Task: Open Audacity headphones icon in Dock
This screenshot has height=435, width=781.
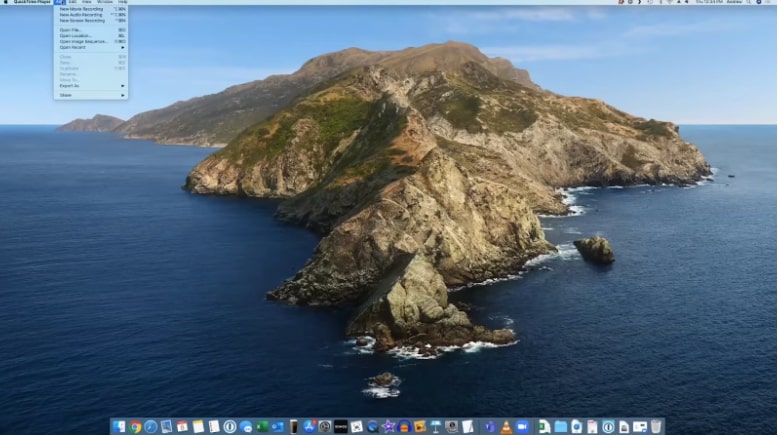Action: click(x=404, y=427)
